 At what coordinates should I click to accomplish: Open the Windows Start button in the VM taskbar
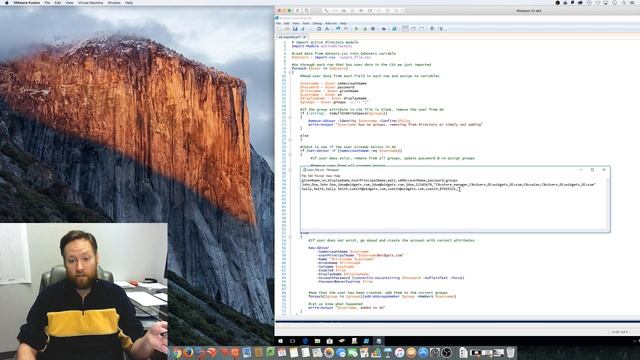[x=280, y=341]
